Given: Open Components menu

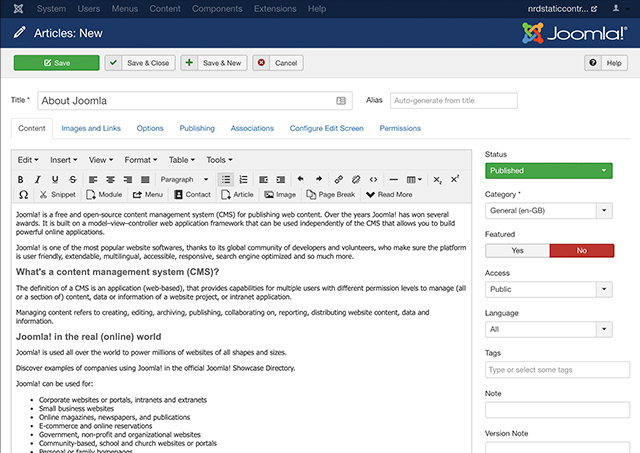Looking at the screenshot, I should click(217, 9).
